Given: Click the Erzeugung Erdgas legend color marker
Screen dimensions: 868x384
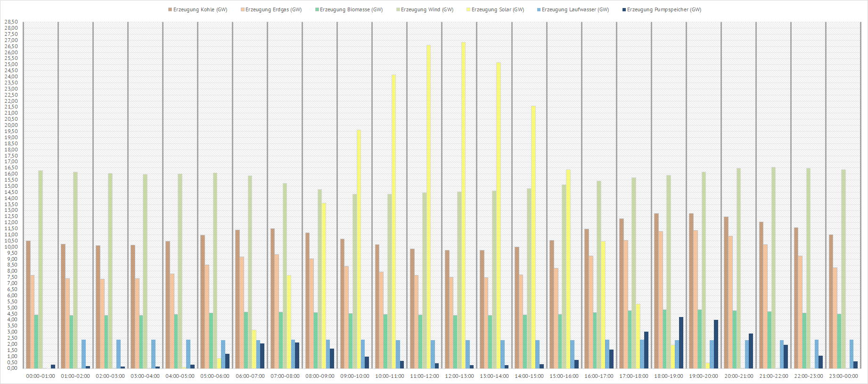Looking at the screenshot, I should pyautogui.click(x=243, y=10).
